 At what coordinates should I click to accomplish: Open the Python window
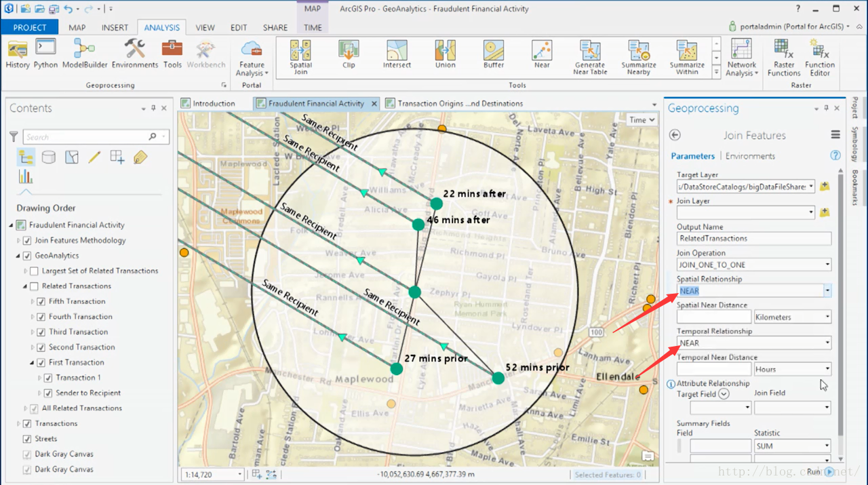coord(45,54)
